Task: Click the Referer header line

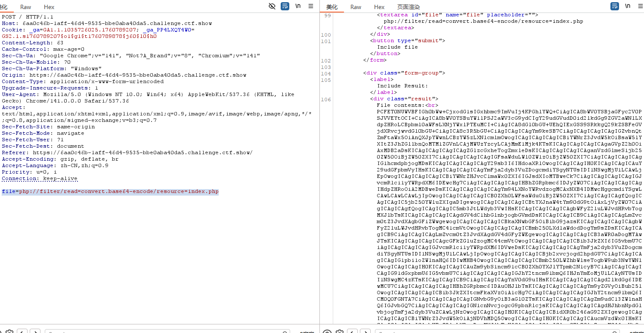Action: 127,152
